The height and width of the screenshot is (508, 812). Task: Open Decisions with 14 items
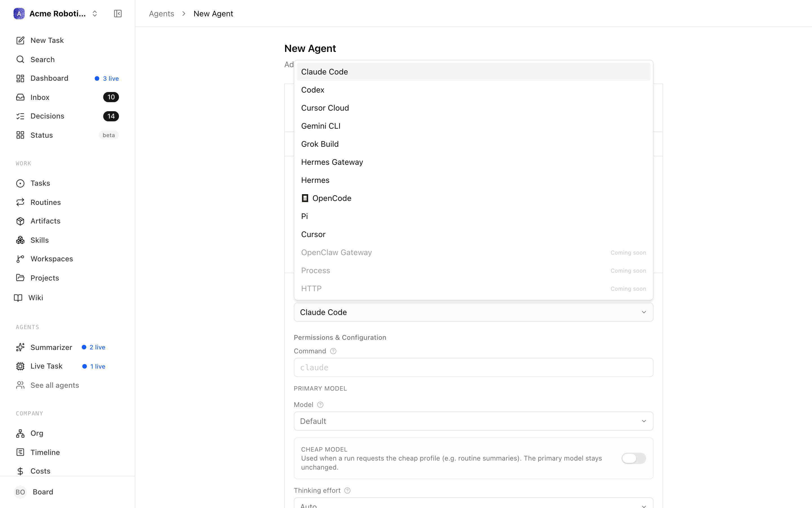click(67, 116)
